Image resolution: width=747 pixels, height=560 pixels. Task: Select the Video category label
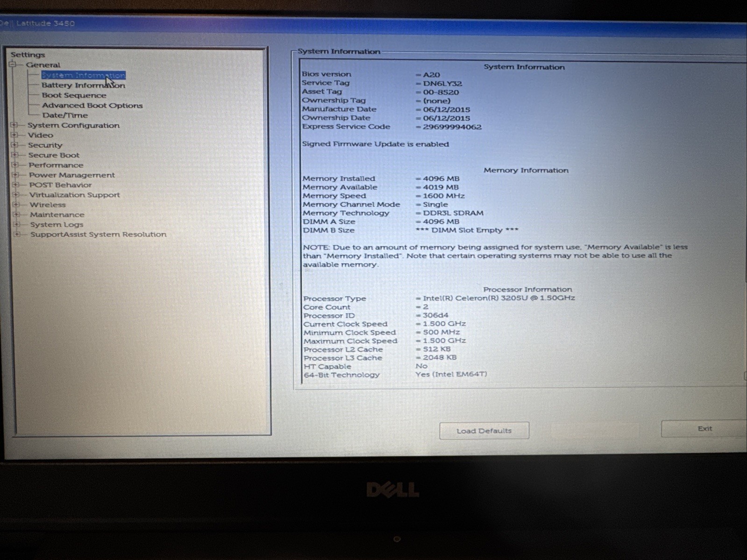[40, 135]
